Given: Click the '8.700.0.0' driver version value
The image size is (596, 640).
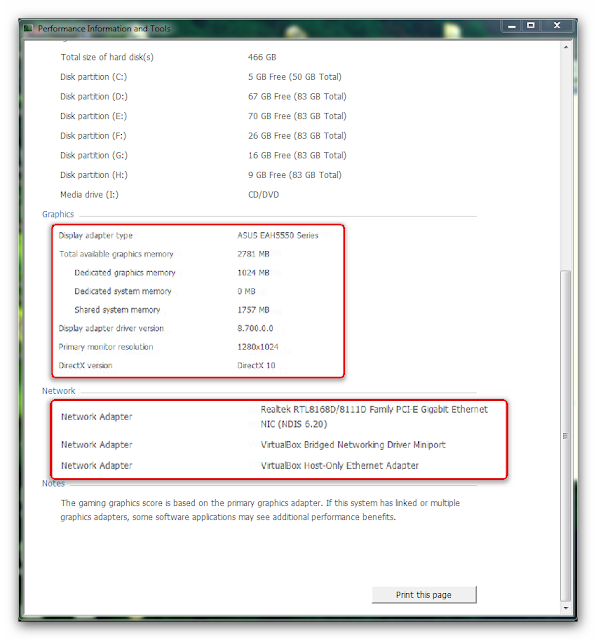Looking at the screenshot, I should coord(255,328).
